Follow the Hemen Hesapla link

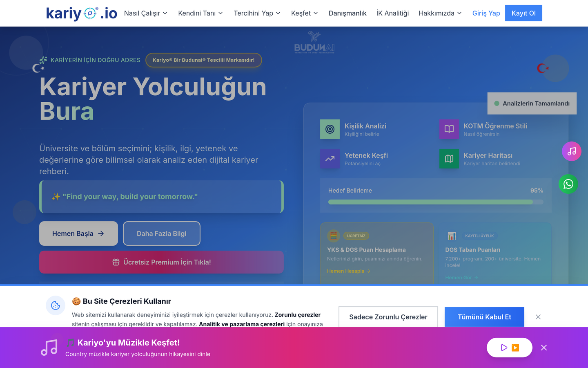pyautogui.click(x=348, y=271)
